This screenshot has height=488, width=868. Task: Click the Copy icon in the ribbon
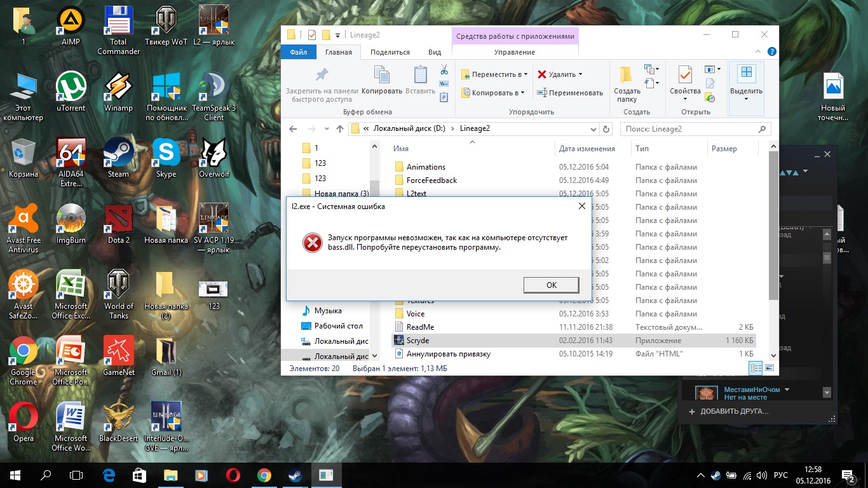point(382,76)
